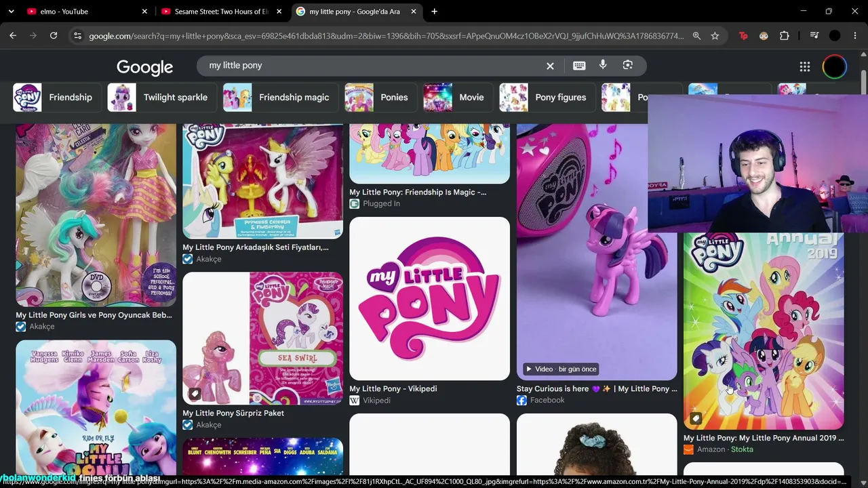Image resolution: width=868 pixels, height=488 pixels.
Task: Open the Twilight Sparkle figure video thumbnail
Action: [597, 252]
